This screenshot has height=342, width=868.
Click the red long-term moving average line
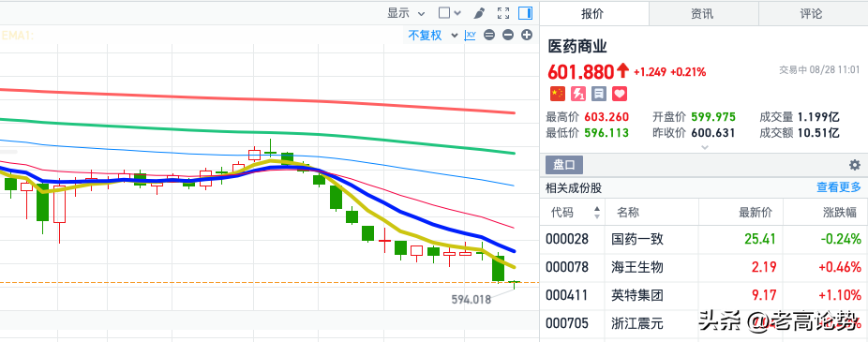coord(258,99)
